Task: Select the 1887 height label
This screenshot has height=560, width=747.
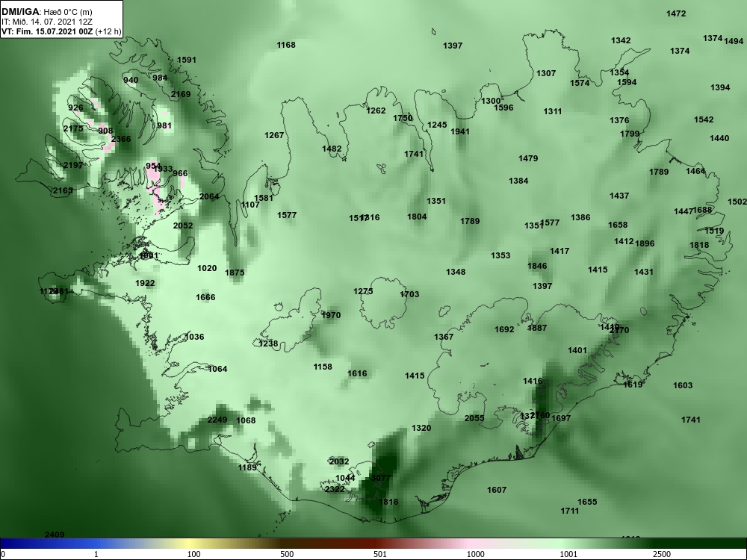Action: 537,328
